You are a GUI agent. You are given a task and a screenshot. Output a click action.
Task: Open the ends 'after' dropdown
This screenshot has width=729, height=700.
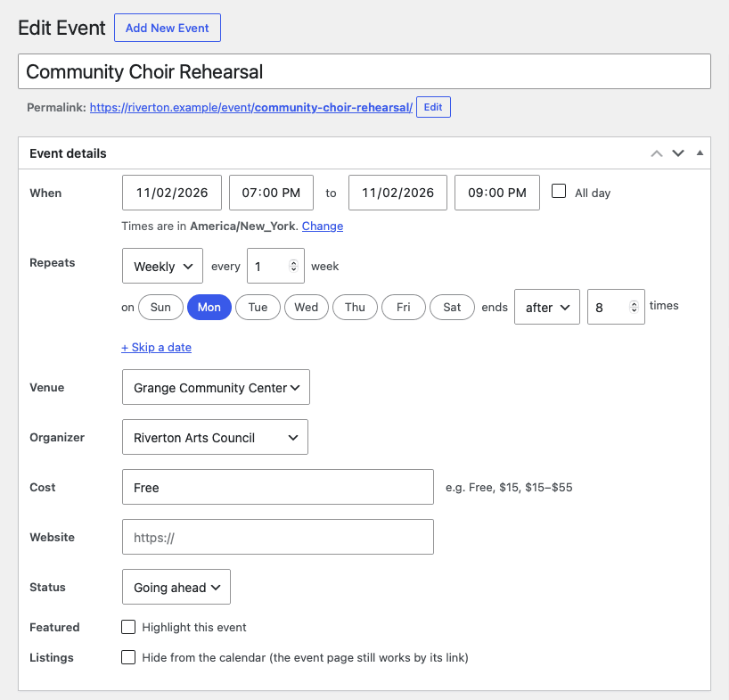[x=547, y=307]
